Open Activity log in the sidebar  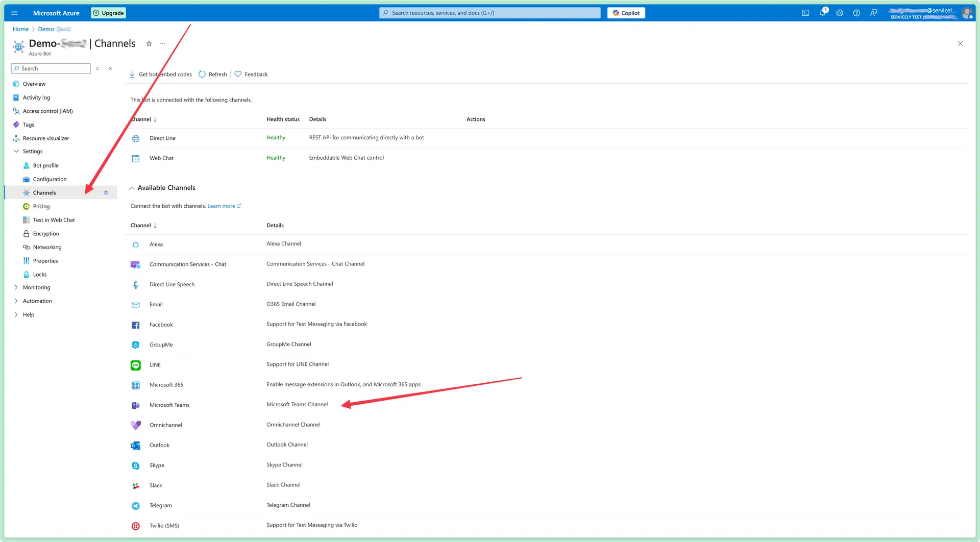point(36,97)
